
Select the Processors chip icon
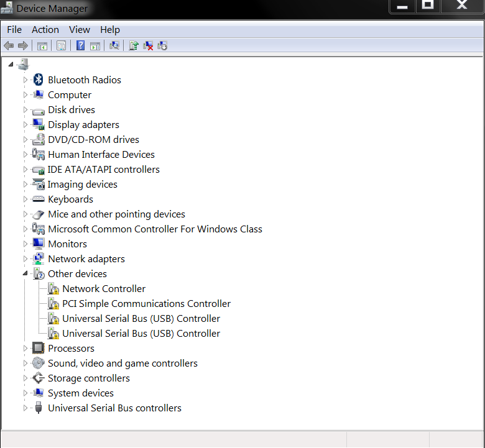pos(39,348)
